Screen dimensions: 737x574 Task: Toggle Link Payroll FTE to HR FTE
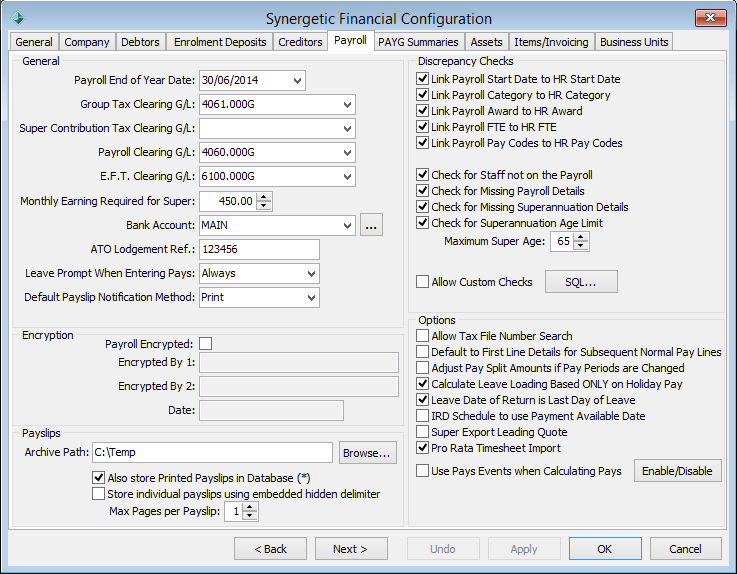423,126
